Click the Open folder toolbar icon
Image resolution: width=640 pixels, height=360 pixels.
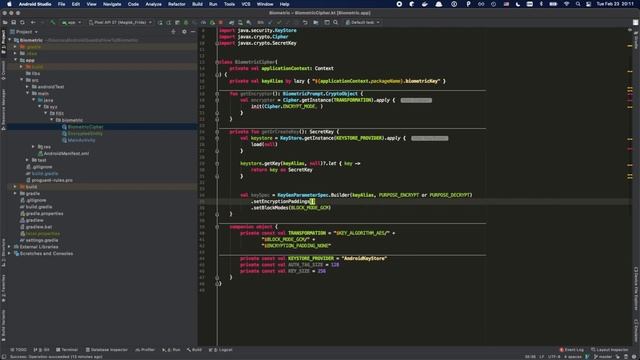[5, 22]
